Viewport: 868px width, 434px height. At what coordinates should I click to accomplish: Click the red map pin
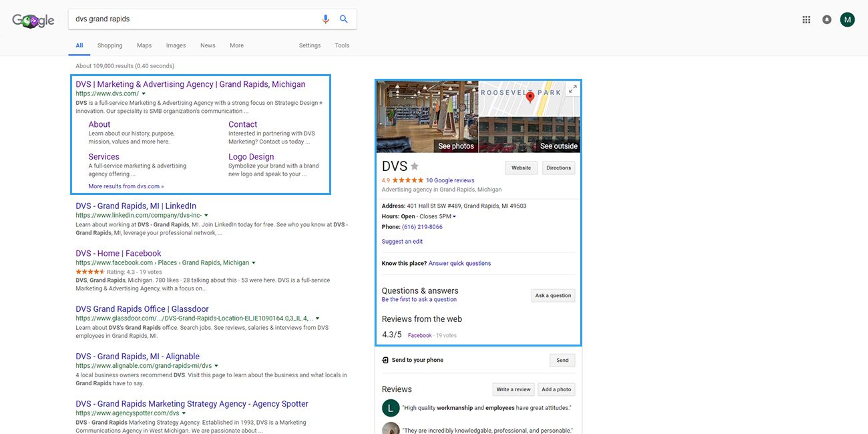(530, 97)
